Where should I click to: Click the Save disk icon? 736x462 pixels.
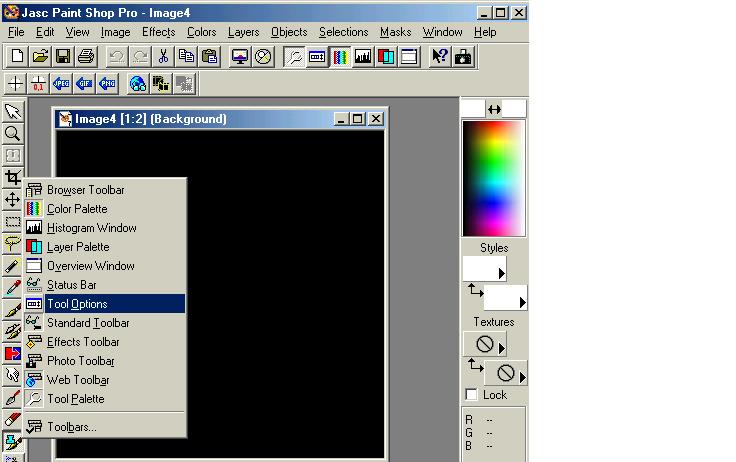(x=63, y=57)
